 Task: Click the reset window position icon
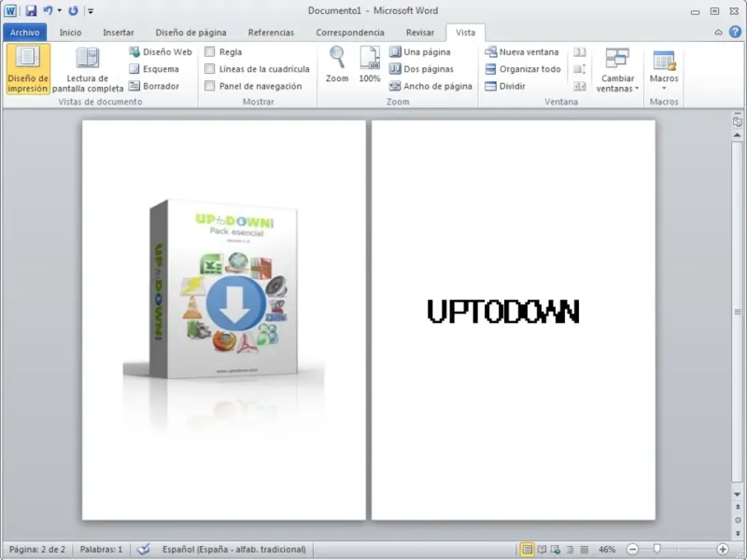point(579,86)
